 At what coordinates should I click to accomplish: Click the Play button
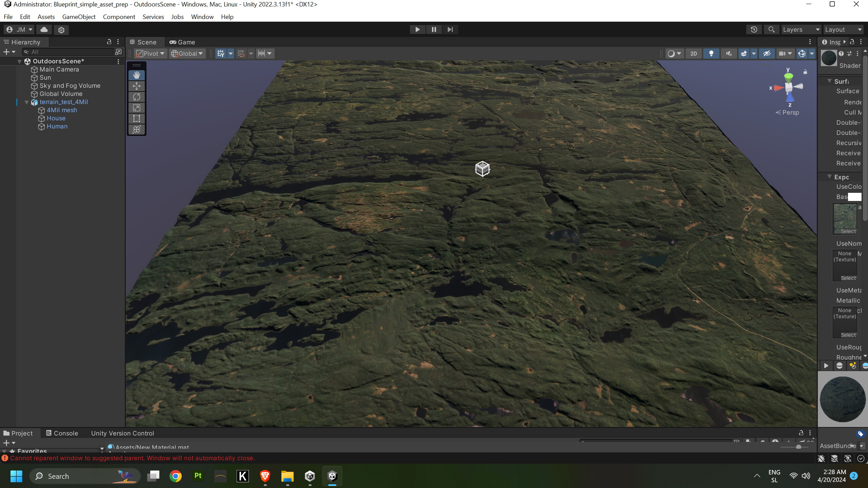click(417, 29)
